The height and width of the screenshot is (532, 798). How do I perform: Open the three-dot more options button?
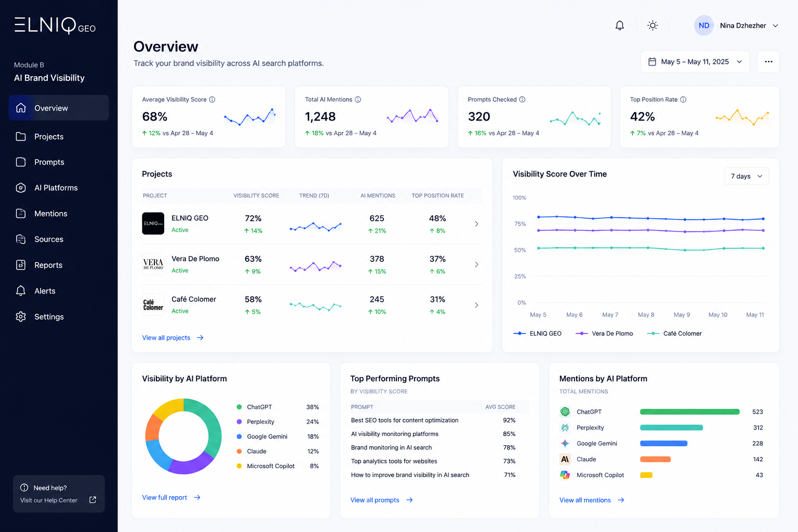(768, 62)
